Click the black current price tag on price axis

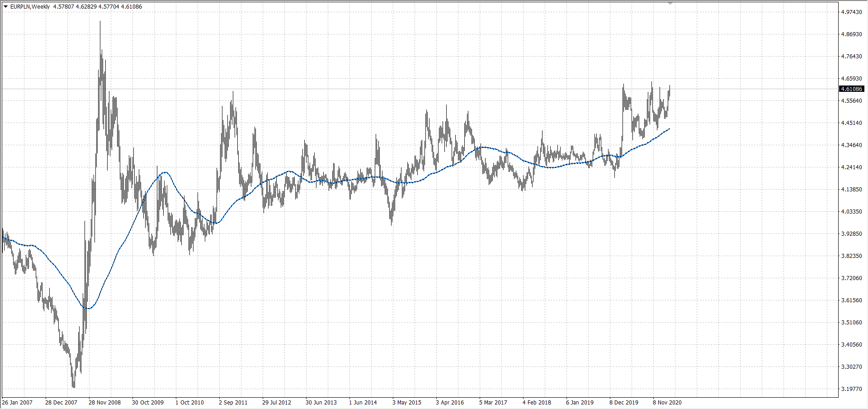852,89
